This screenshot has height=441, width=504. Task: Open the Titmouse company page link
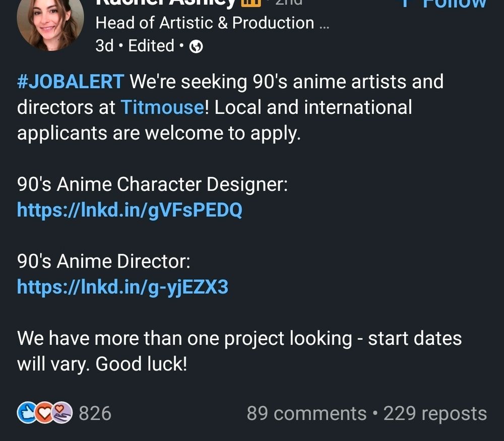pos(161,107)
